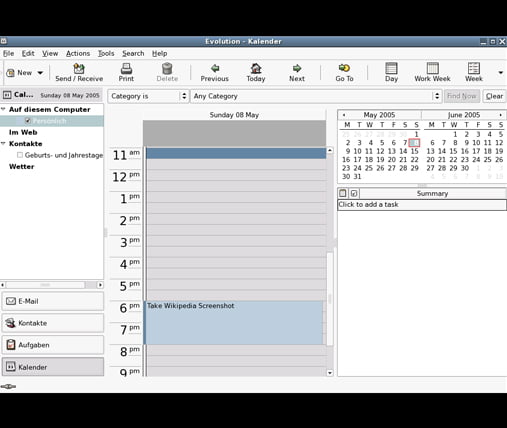Click the Aufgaben clipboard icon
The image size is (507, 428).
(11, 345)
